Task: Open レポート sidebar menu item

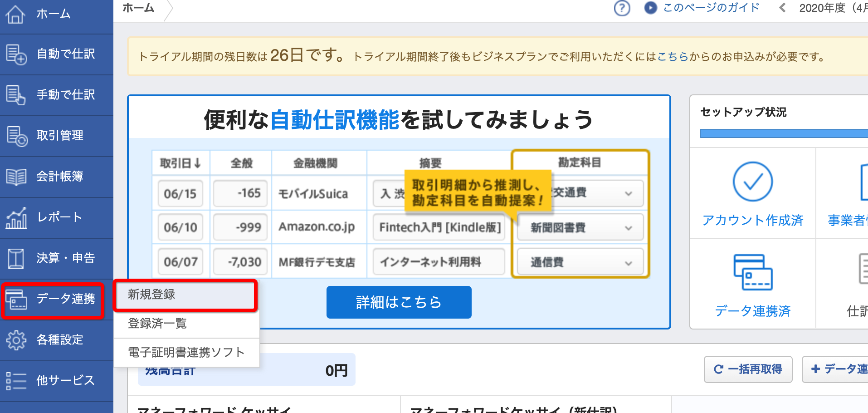Action: (57, 218)
